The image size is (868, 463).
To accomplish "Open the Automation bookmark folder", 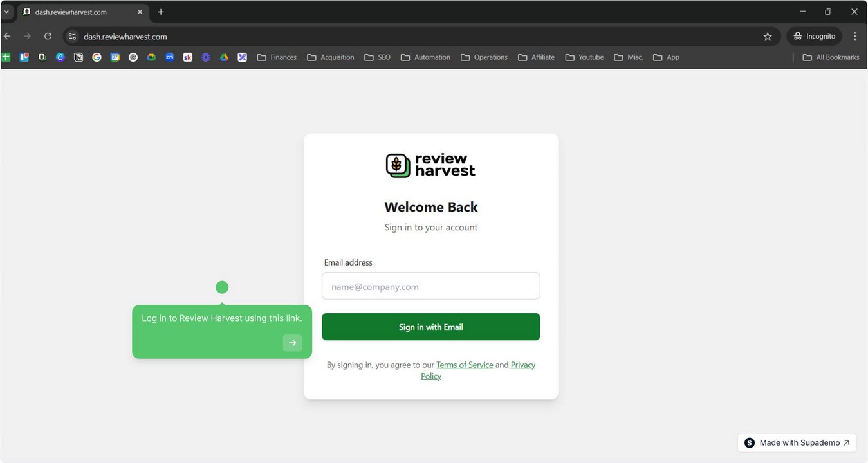I will [425, 57].
